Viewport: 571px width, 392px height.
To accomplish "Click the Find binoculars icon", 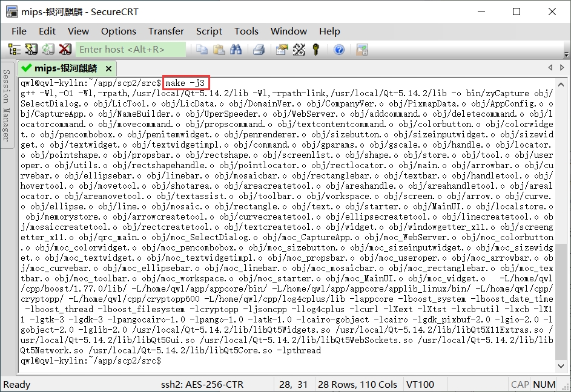I will (x=236, y=50).
